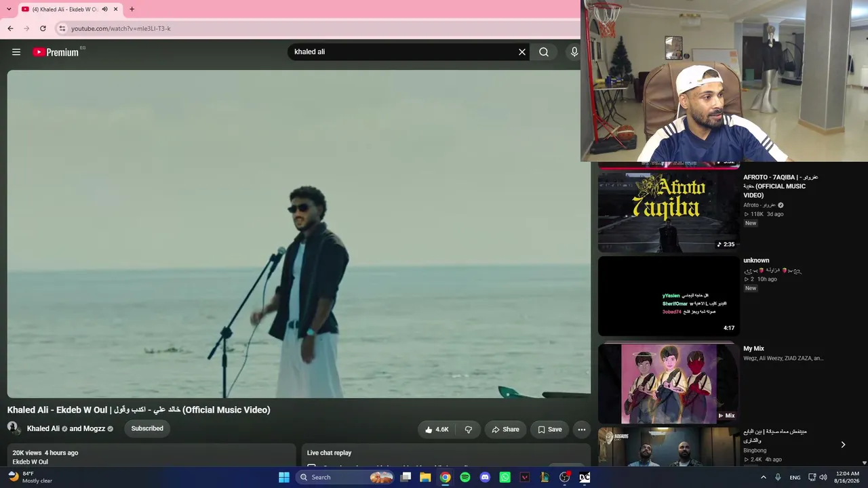
Task: Launch Spotify from the taskbar
Action: [465, 477]
